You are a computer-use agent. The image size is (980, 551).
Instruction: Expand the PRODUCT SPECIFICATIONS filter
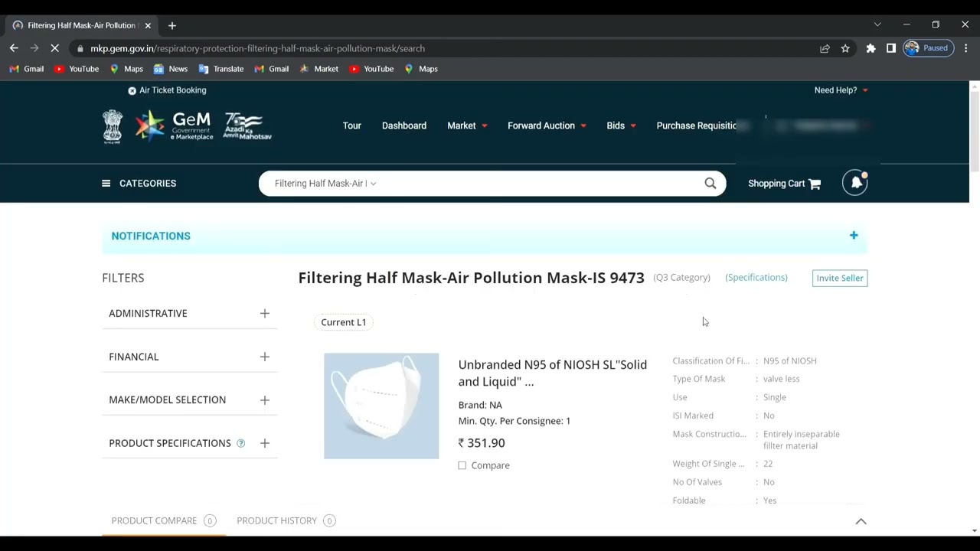pos(265,443)
